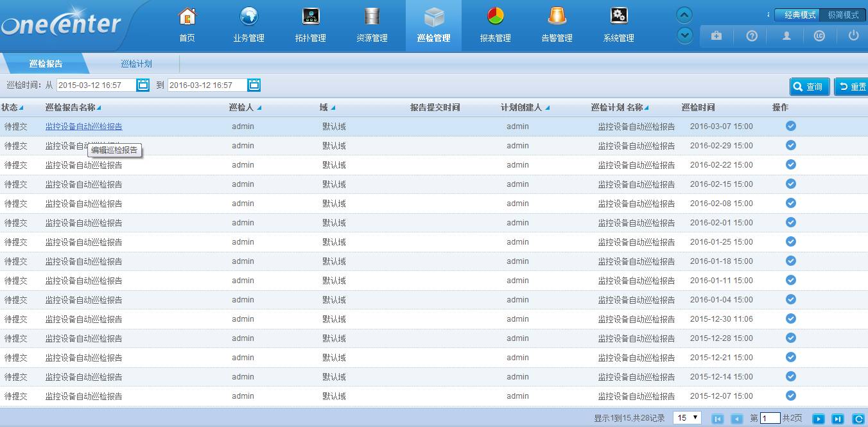The image size is (868, 427).
Task: Click the down chevron to scroll navigation
Action: point(684,36)
